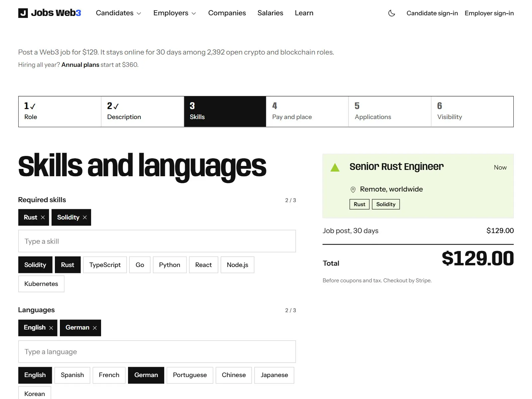532x399 pixels.
Task: Toggle dark mode moon icon
Action: (392, 13)
